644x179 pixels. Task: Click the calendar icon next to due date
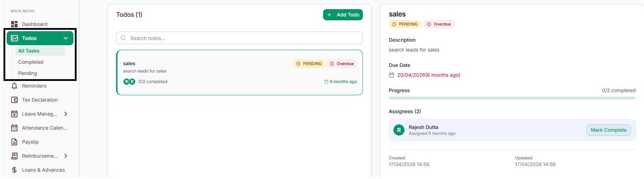click(x=392, y=75)
